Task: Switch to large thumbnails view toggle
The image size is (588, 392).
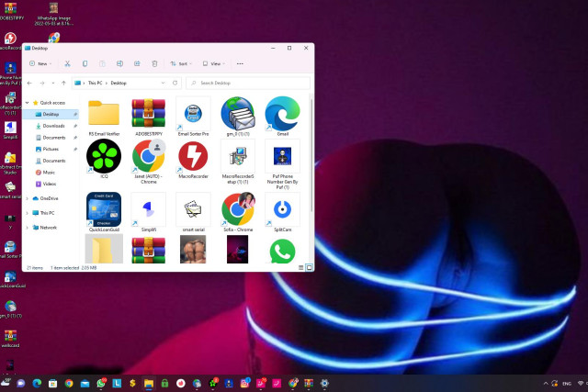Action: (307, 267)
